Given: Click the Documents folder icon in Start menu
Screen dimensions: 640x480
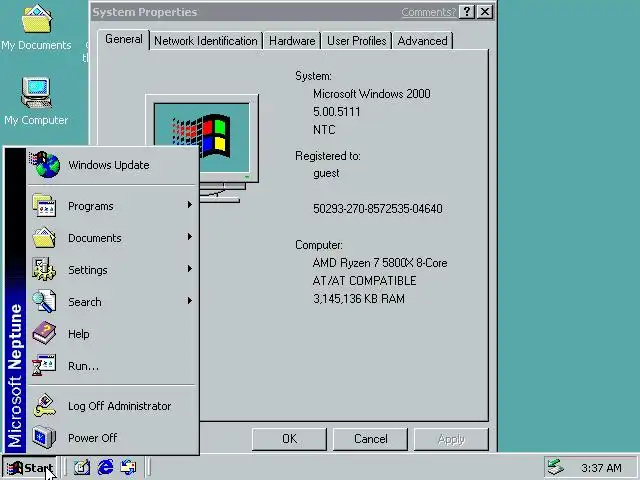Looking at the screenshot, I should coord(44,238).
